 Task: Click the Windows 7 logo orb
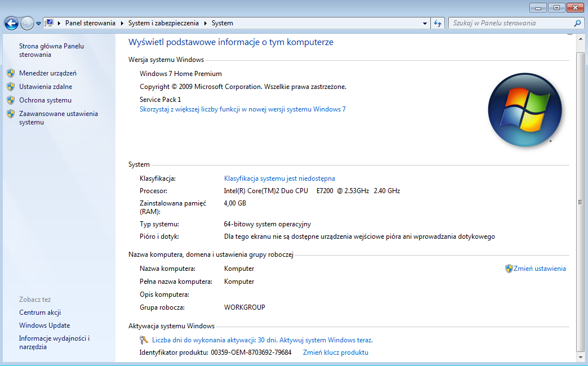[x=524, y=110]
